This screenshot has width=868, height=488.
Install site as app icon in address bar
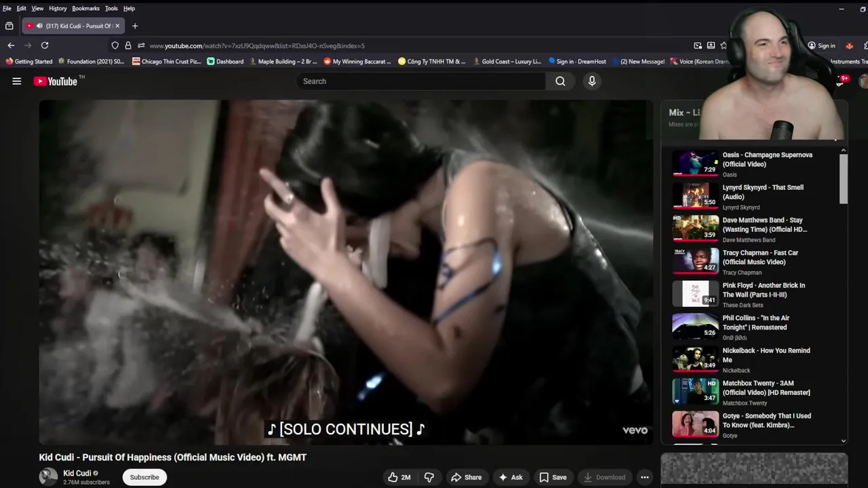(x=711, y=45)
